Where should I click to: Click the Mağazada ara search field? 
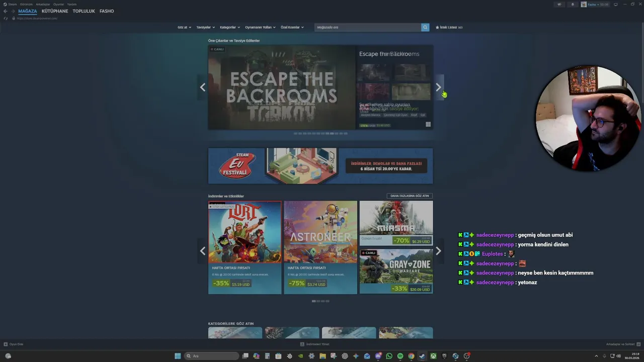coord(368,27)
